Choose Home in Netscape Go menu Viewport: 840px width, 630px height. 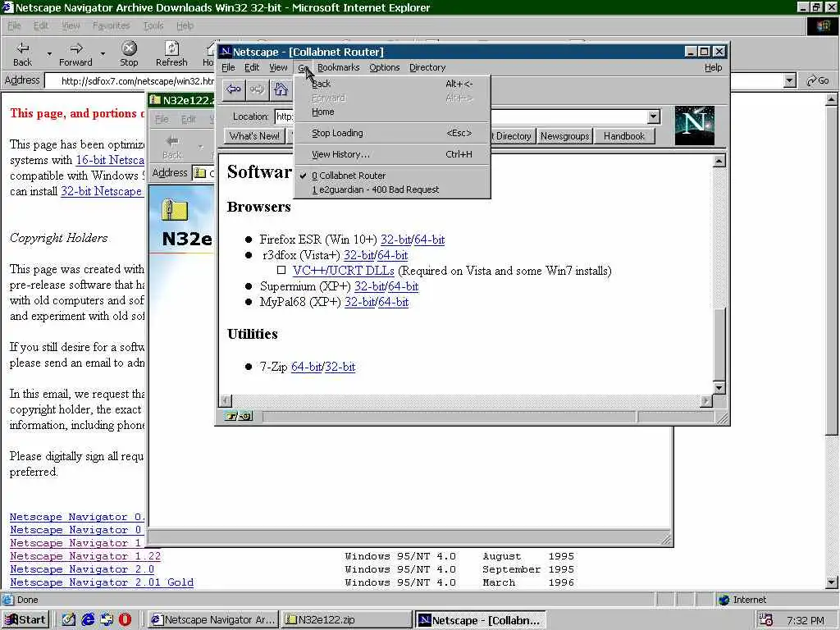pyautogui.click(x=392, y=112)
